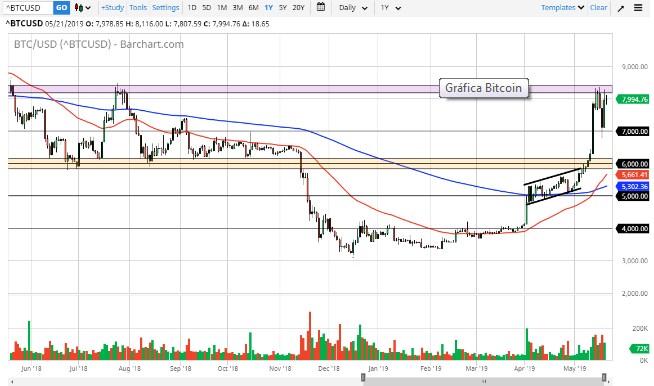
Task: Click the red 5,661.41 moving average label
Action: point(633,175)
